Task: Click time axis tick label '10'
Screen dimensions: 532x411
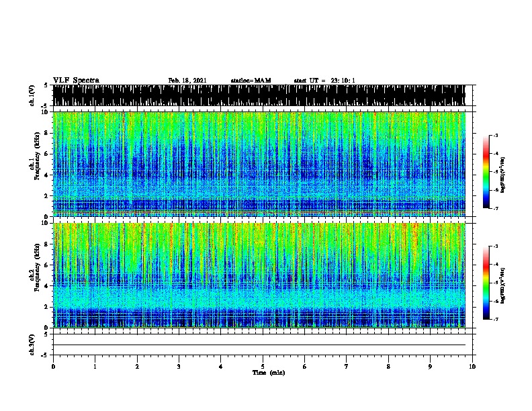Action: click(472, 367)
